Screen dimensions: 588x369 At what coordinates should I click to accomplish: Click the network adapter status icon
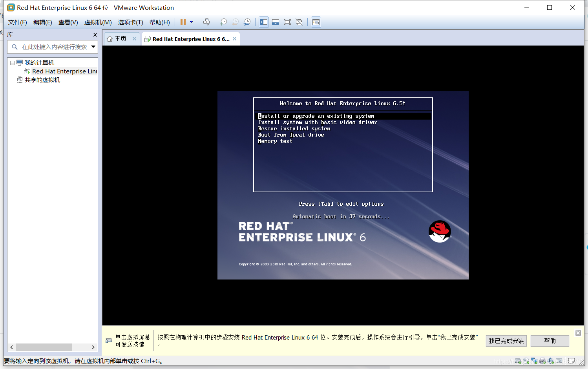tap(534, 361)
